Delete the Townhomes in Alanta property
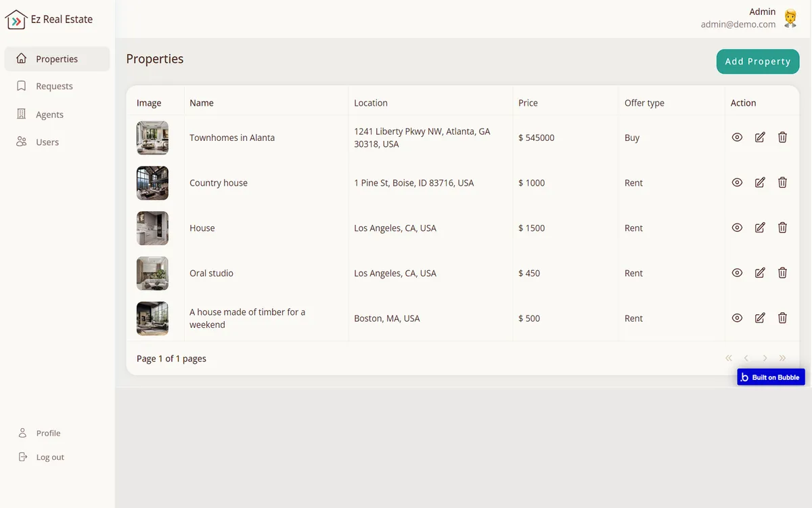This screenshot has width=812, height=508. pos(782,137)
